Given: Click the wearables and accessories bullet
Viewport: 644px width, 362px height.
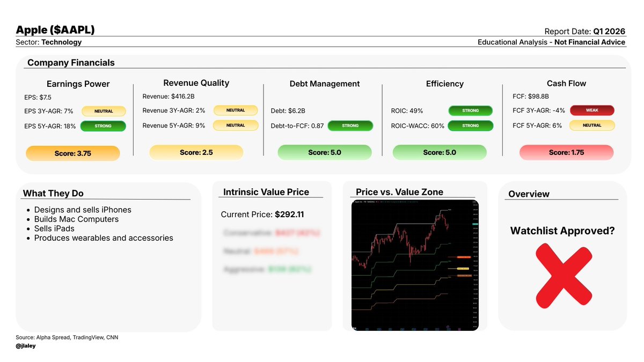Looking at the screenshot, I should 104,238.
